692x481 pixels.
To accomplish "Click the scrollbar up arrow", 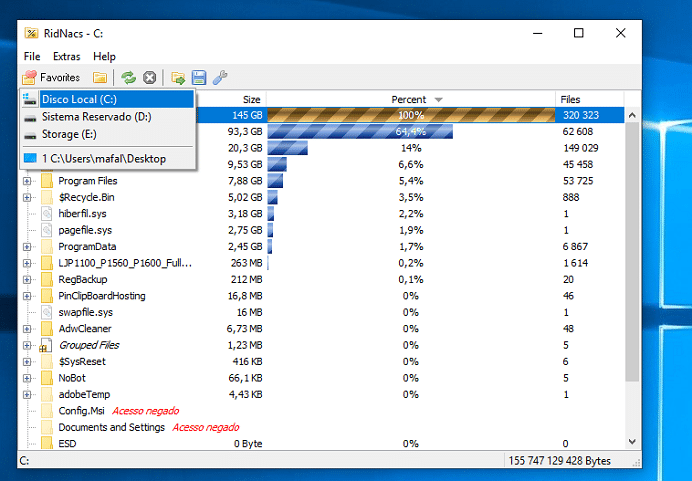I will [x=632, y=115].
